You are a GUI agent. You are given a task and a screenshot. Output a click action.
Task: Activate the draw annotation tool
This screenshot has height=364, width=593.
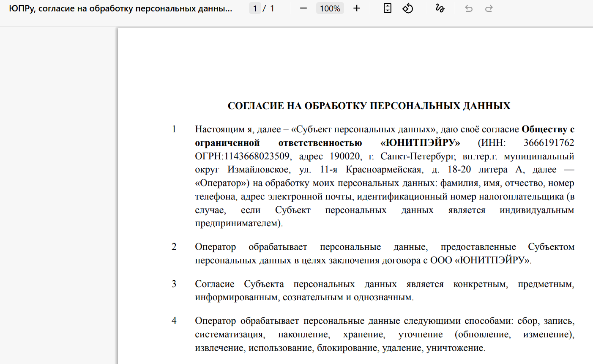click(440, 8)
